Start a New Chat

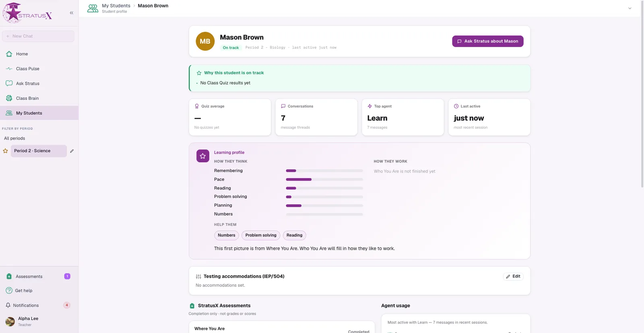point(38,36)
